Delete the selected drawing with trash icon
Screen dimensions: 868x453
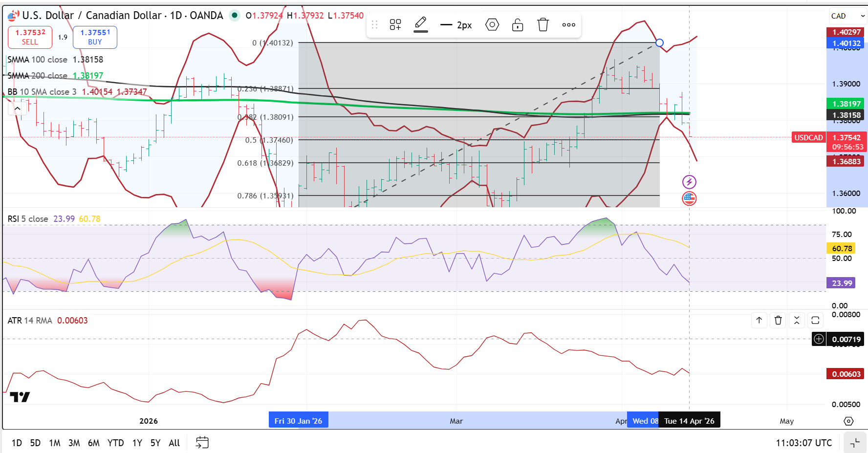pos(543,24)
